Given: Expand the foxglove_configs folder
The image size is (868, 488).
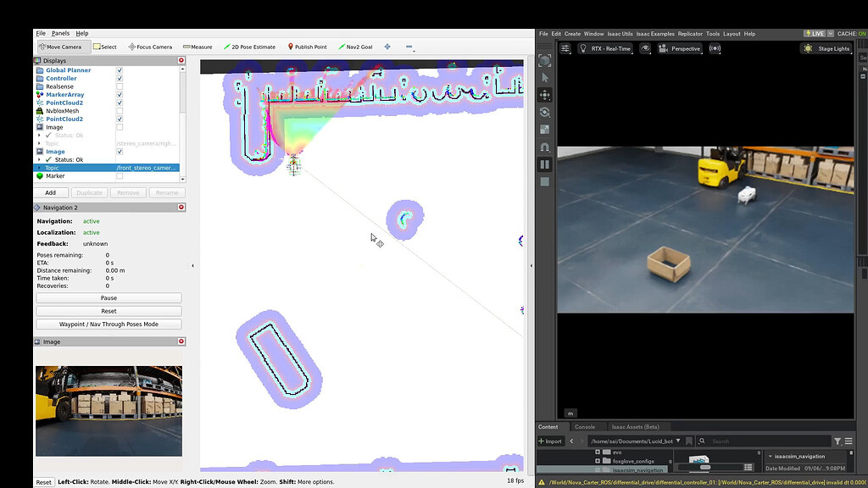Looking at the screenshot, I should tap(598, 461).
